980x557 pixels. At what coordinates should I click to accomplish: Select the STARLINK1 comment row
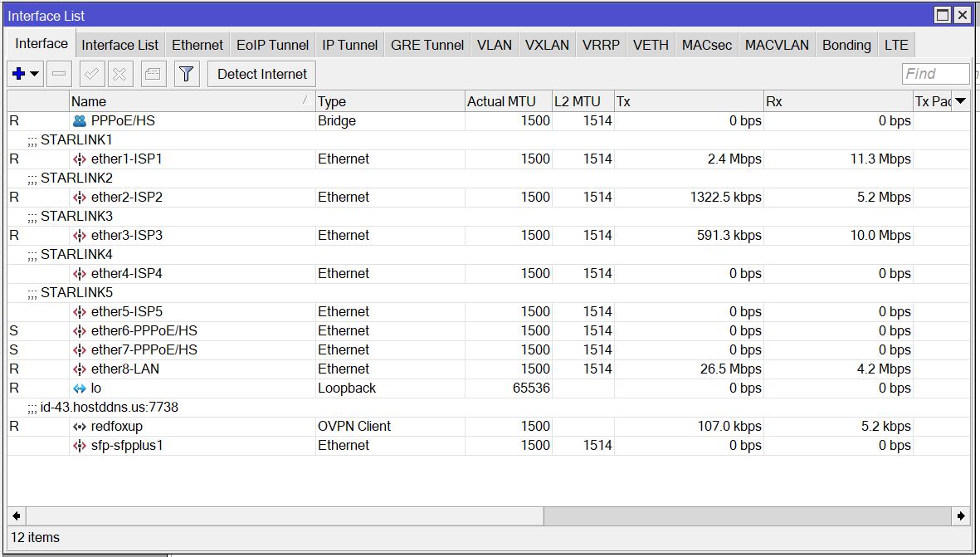(x=488, y=139)
